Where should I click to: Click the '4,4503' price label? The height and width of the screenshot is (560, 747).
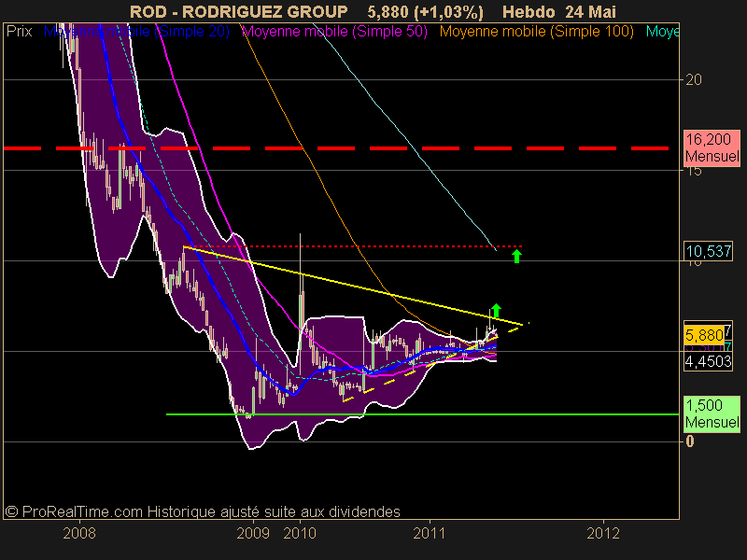click(709, 361)
